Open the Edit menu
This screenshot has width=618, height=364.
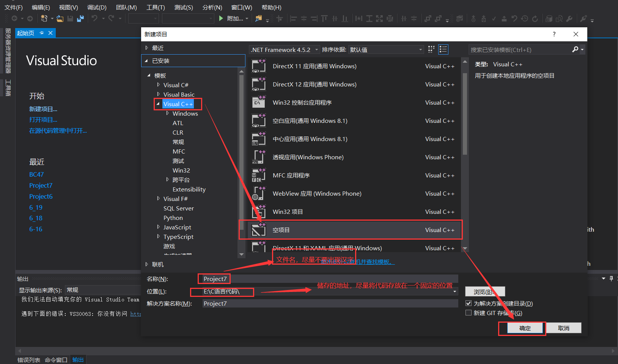(41, 7)
